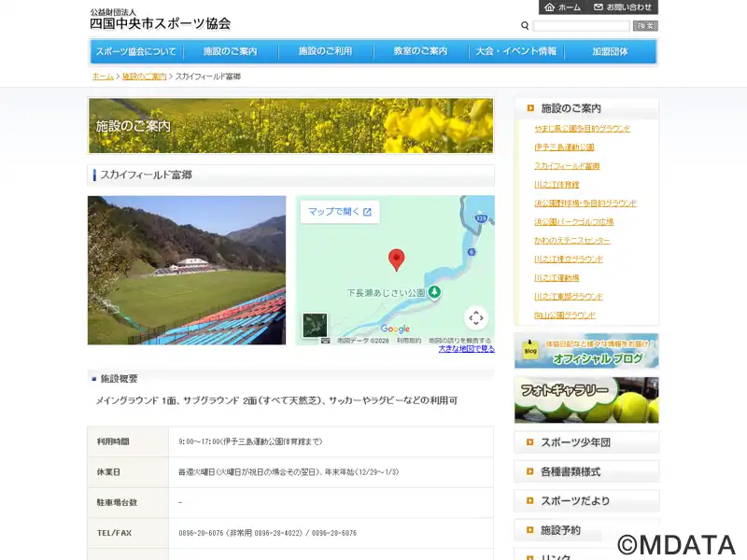Screen dimensions: 747x560
Task: Click the 施設のご案内 breadcrumb link
Action: [x=144, y=77]
